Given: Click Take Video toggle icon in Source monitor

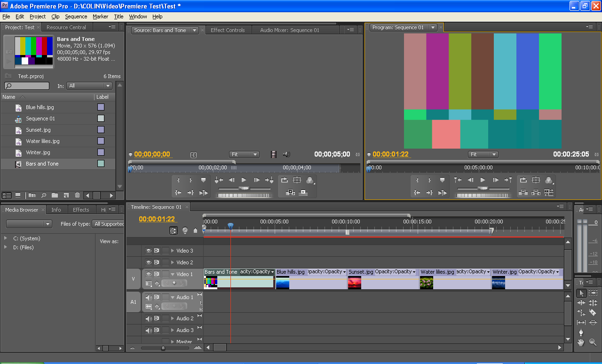Looking at the screenshot, I should point(274,154).
